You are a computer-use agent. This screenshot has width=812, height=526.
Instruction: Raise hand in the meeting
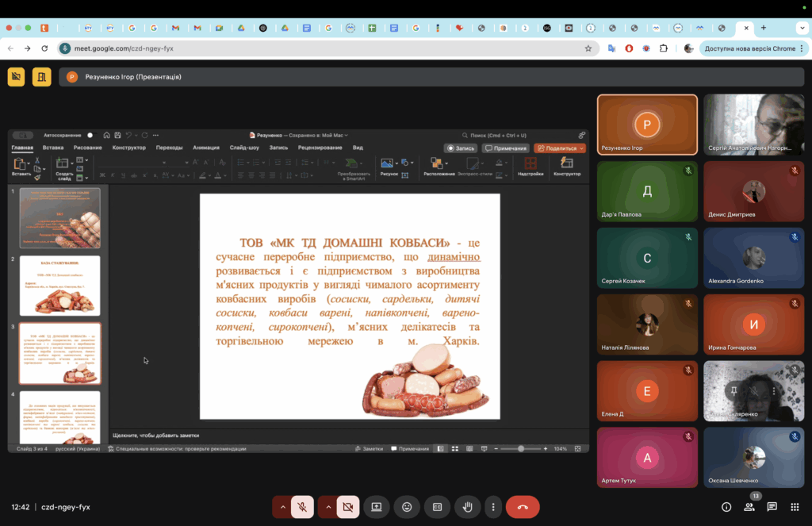pyautogui.click(x=468, y=507)
